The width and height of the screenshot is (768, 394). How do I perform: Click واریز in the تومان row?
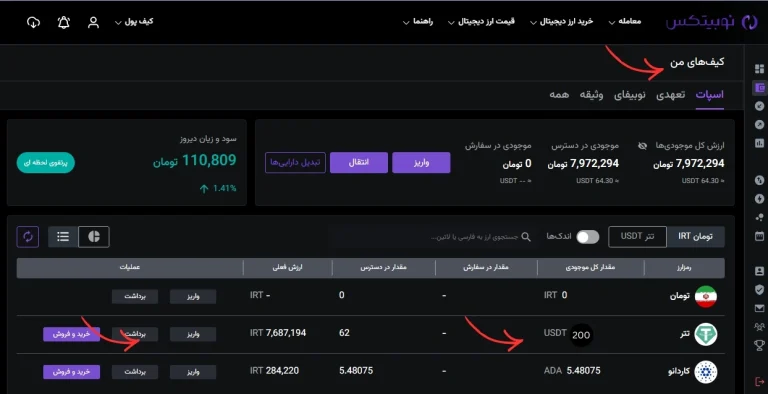click(x=193, y=296)
